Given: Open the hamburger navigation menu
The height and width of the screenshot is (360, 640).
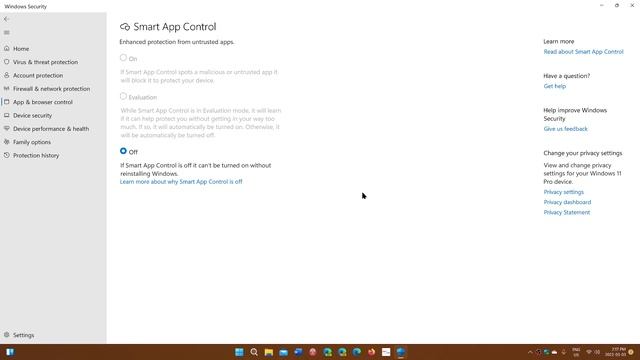Looking at the screenshot, I should click(x=7, y=33).
